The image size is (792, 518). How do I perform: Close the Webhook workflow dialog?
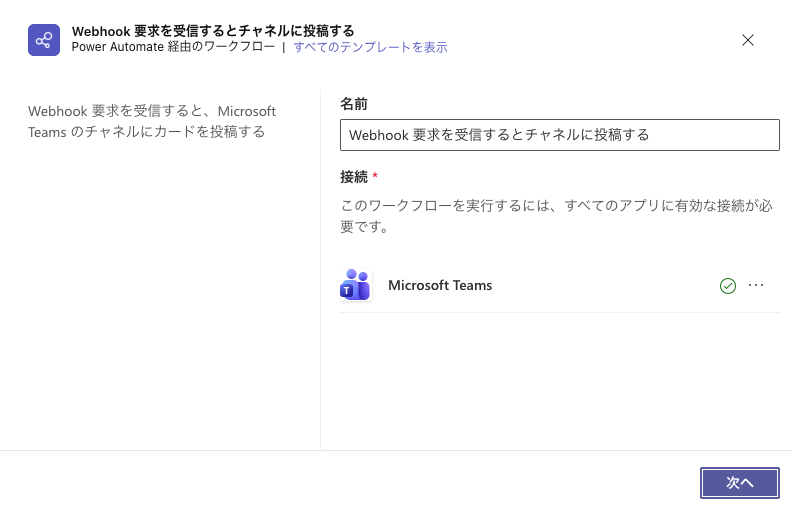pos(747,40)
